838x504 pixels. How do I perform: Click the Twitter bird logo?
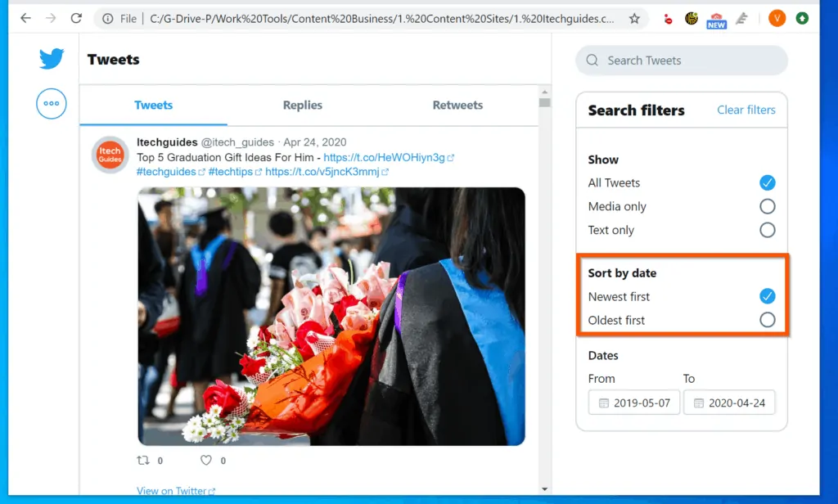tap(51, 58)
